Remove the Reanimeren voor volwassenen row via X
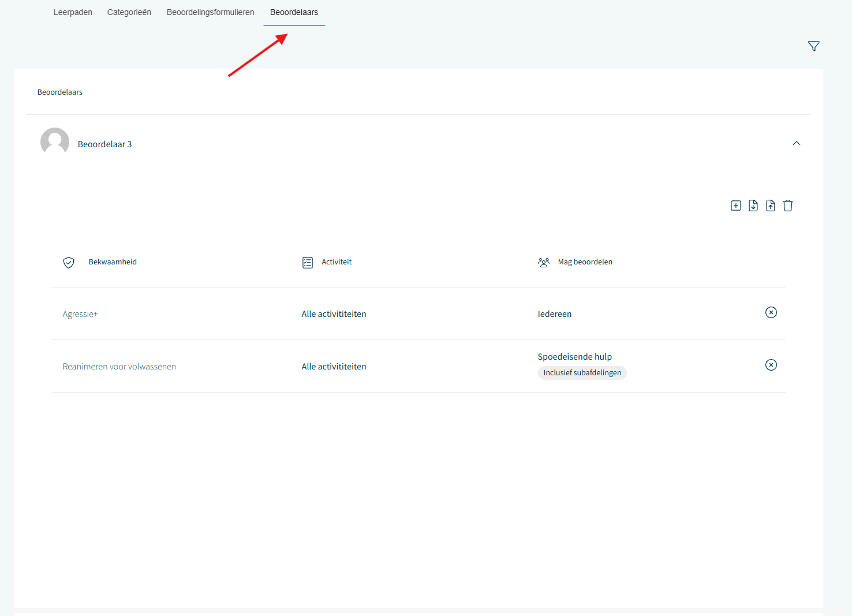Viewport: 852px width, 616px height. pos(771,365)
